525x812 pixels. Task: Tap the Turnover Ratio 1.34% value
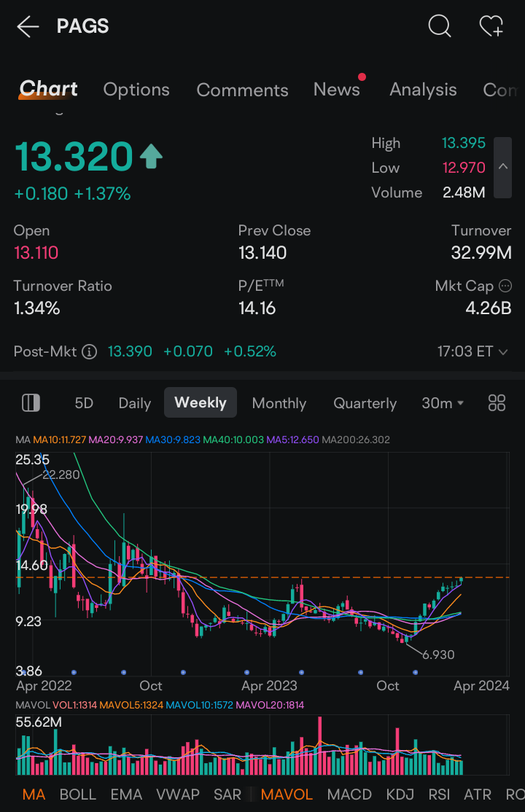(x=36, y=308)
